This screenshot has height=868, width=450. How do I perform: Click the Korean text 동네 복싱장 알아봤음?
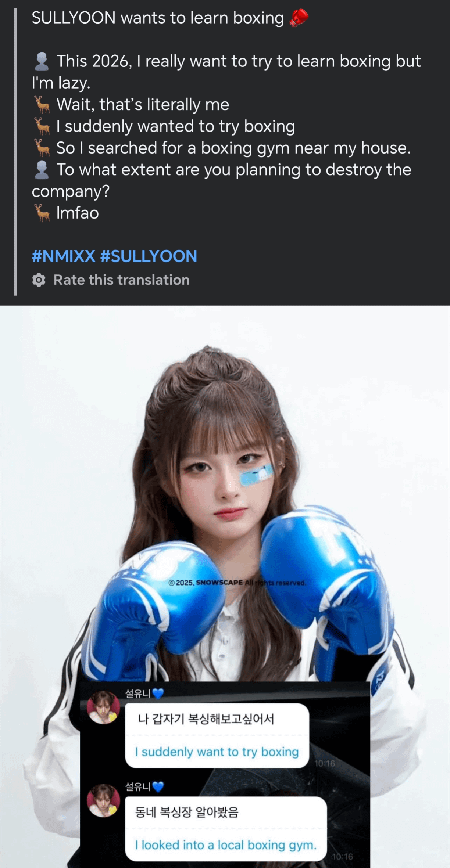click(x=187, y=812)
